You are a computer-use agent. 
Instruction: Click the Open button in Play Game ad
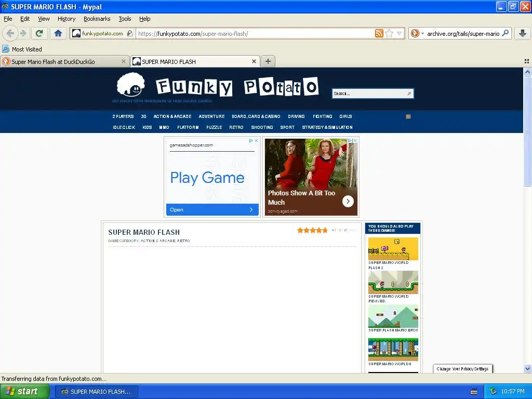tap(212, 210)
